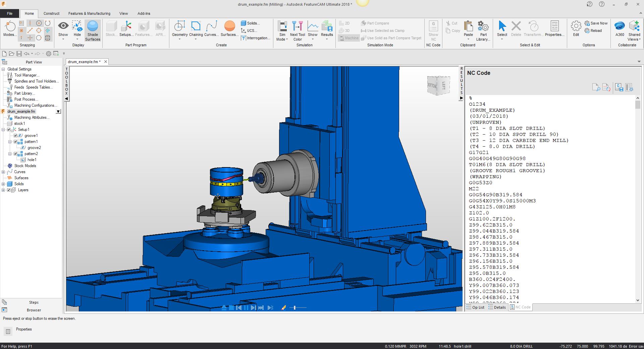
Task: Uncheck the pattern2 checkbox
Action: point(15,154)
